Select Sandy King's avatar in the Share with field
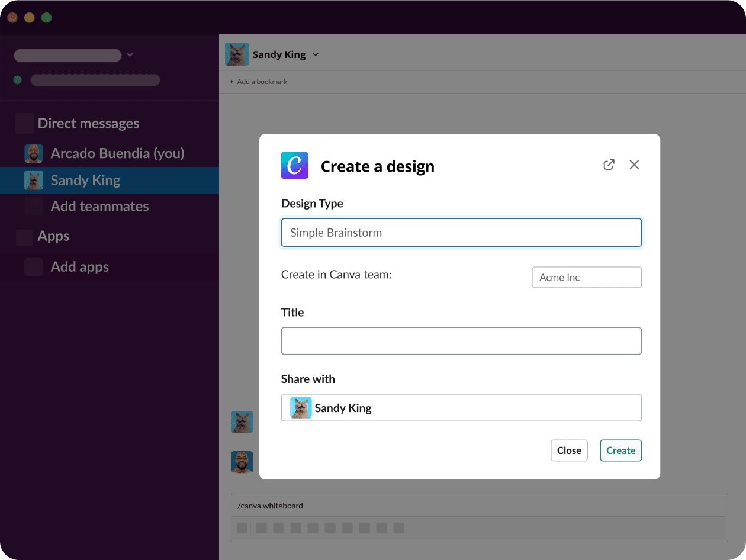The width and height of the screenshot is (746, 560). coord(300,407)
